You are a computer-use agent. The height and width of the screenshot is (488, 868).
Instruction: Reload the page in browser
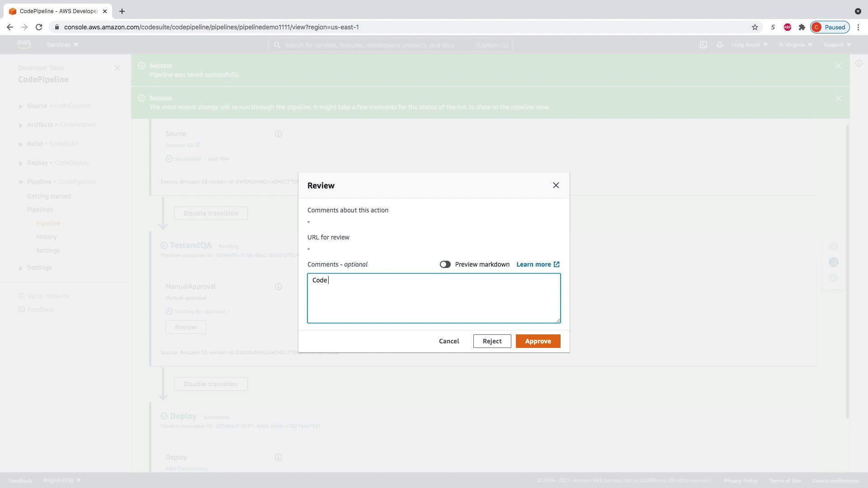click(39, 27)
